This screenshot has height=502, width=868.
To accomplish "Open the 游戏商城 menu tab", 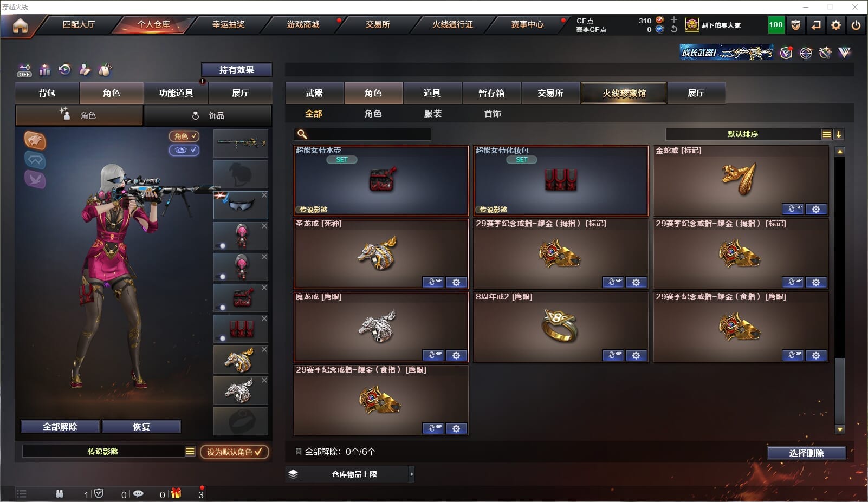I will point(303,24).
